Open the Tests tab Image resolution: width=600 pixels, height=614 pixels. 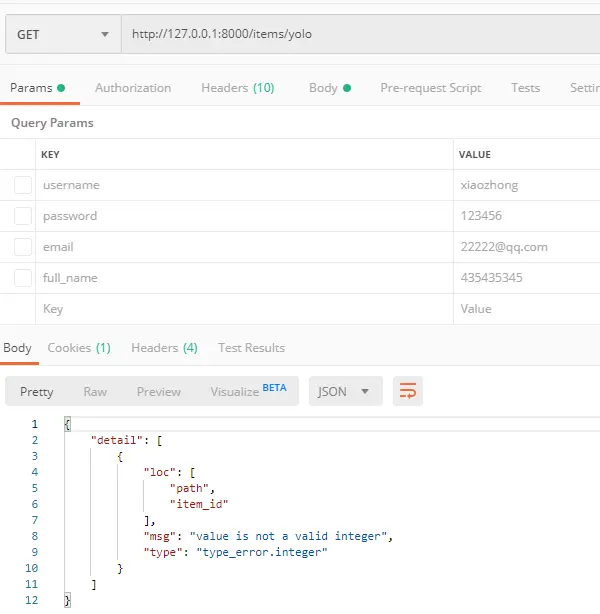click(x=525, y=88)
